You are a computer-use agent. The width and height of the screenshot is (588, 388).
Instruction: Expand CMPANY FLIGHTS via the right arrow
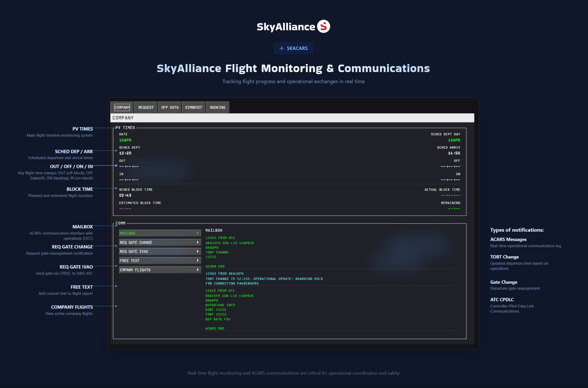coord(198,270)
